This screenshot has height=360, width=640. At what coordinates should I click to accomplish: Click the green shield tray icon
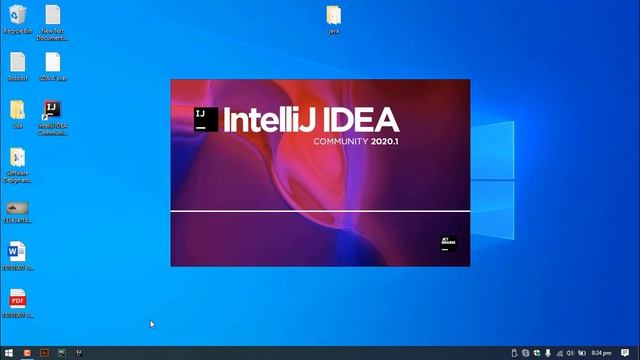pos(537,353)
